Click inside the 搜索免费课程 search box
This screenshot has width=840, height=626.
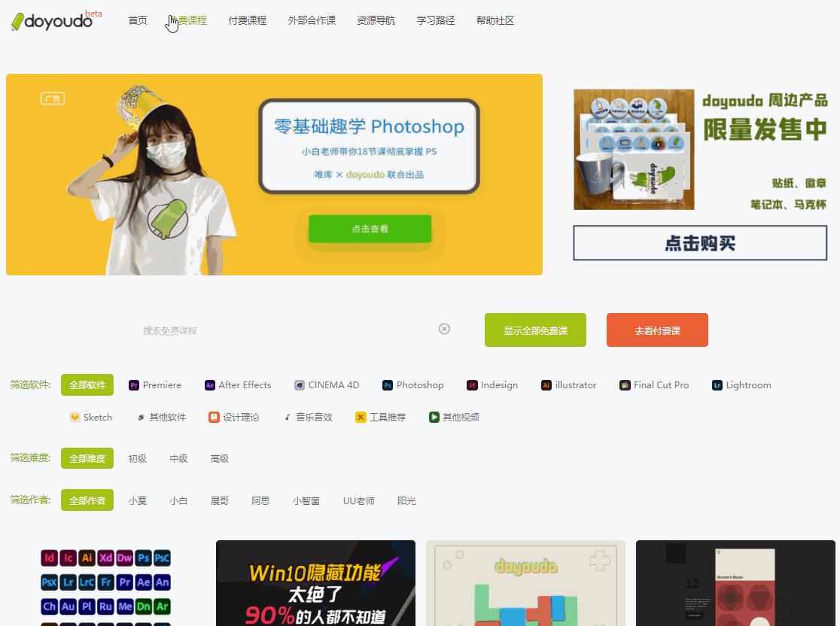click(x=226, y=329)
